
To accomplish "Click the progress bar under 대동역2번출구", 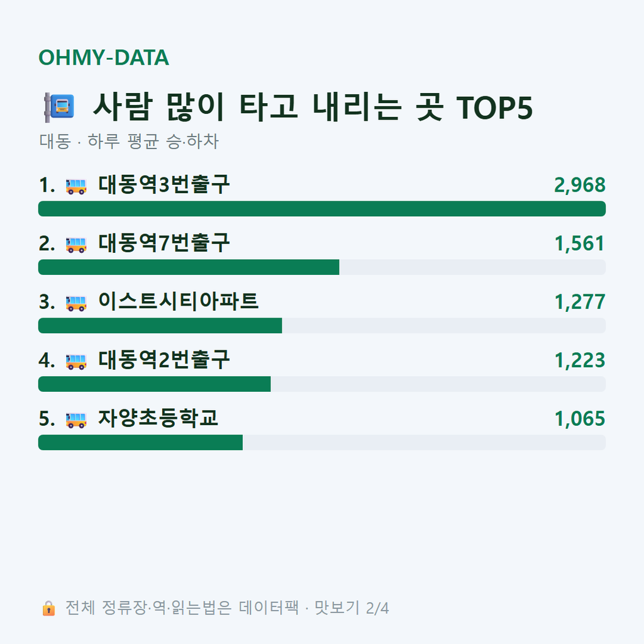I will coord(322,384).
